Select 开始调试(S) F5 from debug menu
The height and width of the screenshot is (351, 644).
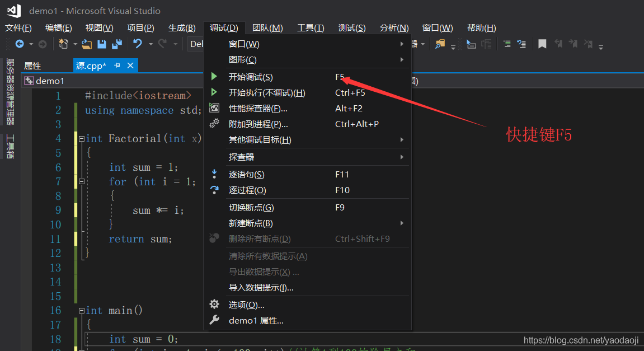[x=308, y=77]
